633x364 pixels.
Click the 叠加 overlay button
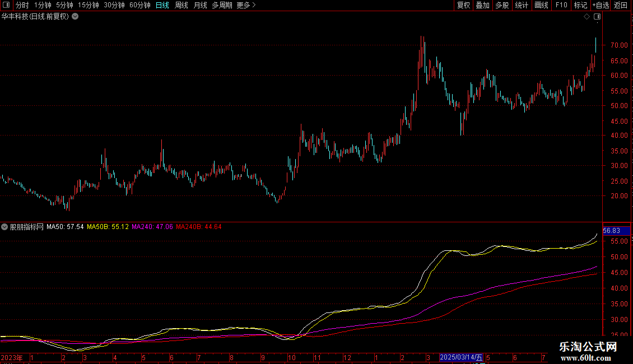tap(482, 5)
